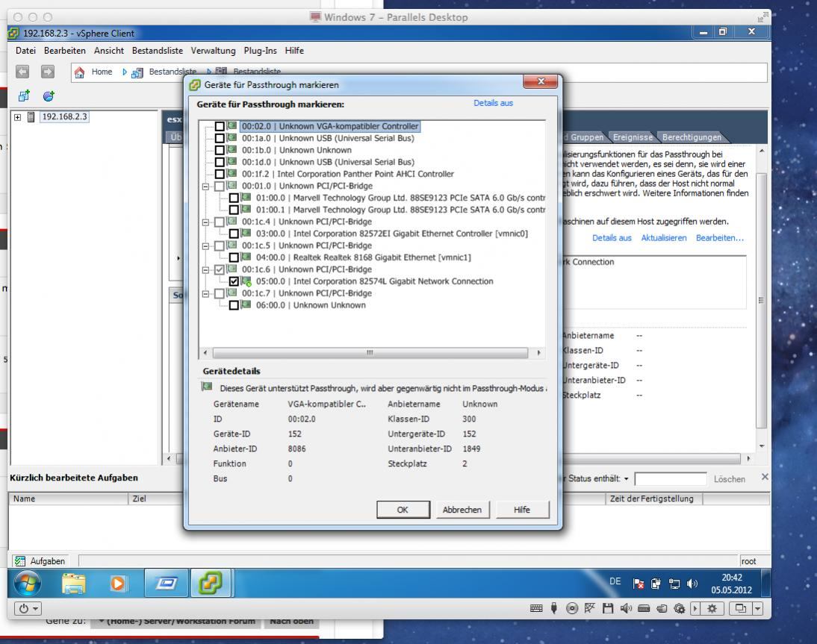Click the device list scroll-right arrow
Screen dimensions: 817x644
[538, 353]
